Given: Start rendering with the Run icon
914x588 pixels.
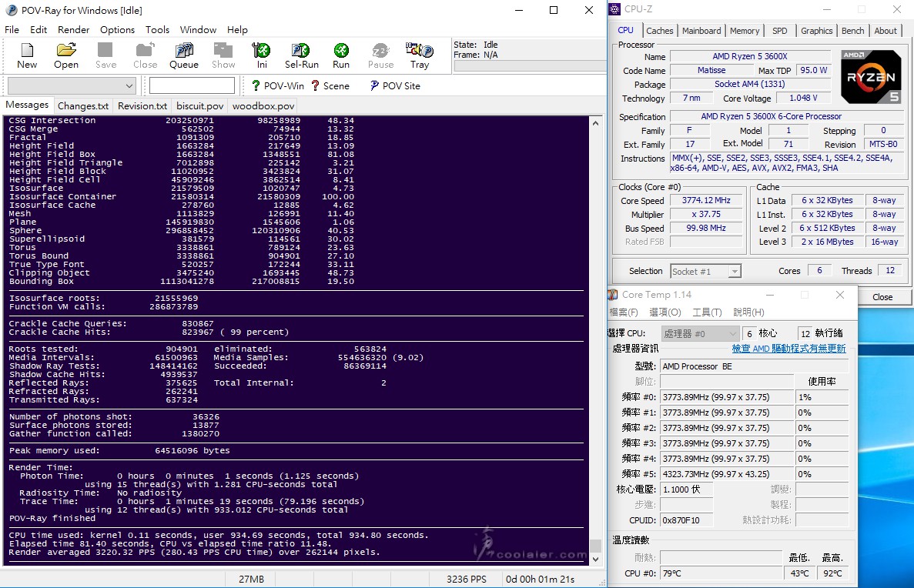Looking at the screenshot, I should click(341, 56).
